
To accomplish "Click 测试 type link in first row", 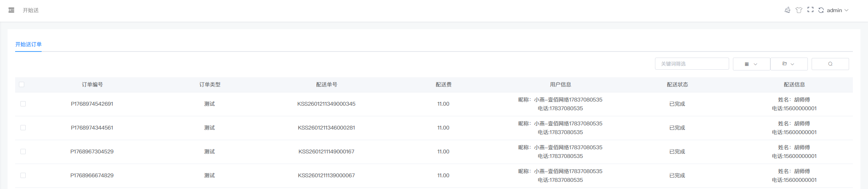I will pyautogui.click(x=210, y=104).
